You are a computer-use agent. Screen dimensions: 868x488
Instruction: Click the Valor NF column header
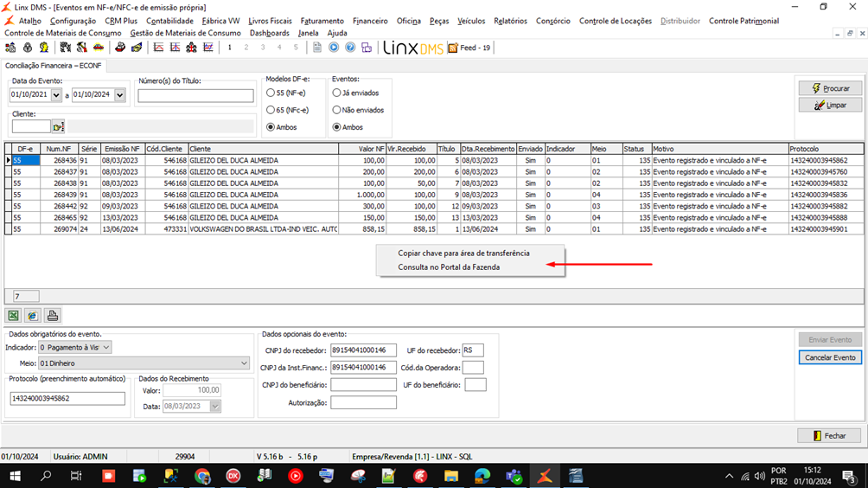362,149
